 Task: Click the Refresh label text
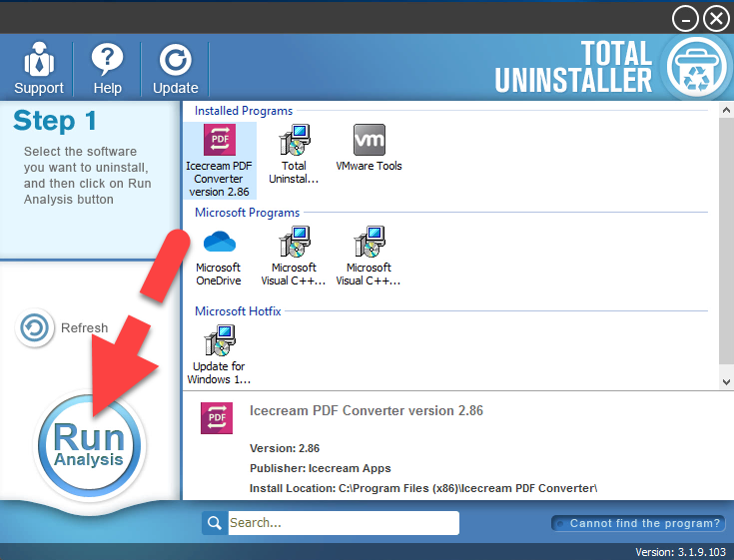point(84,328)
